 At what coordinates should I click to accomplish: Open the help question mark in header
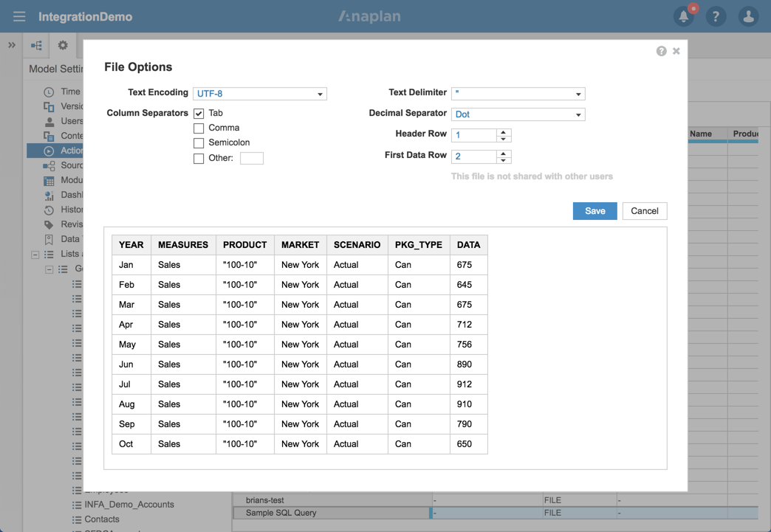point(716,17)
